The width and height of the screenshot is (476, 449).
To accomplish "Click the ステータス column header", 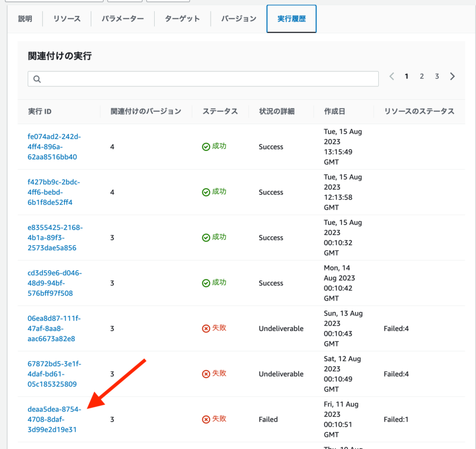I will (x=220, y=111).
